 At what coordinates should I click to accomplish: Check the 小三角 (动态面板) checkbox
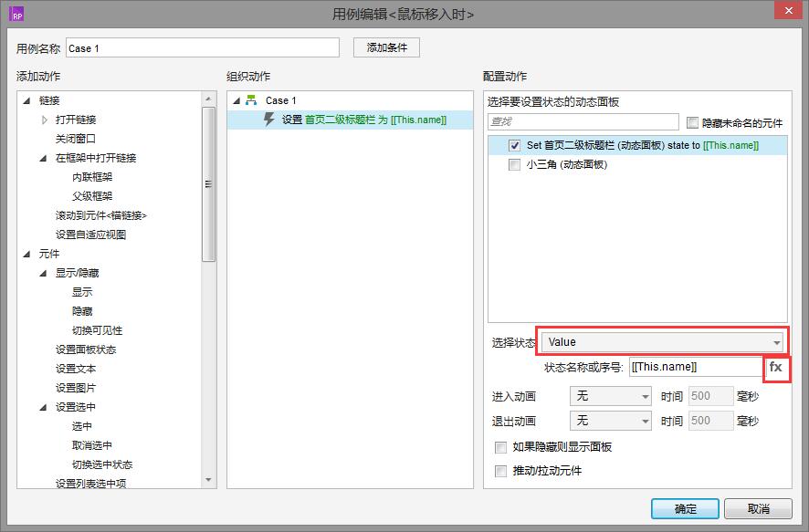pos(514,164)
